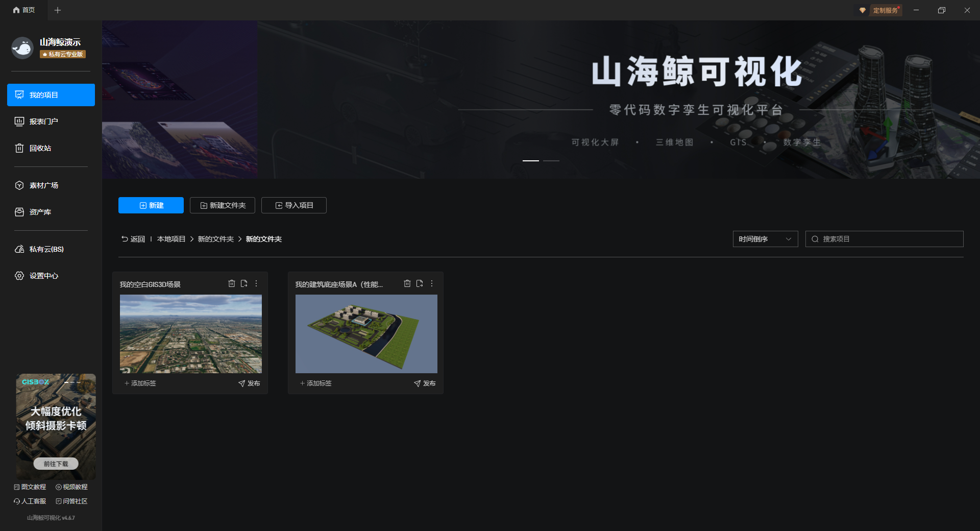Viewport: 980px width, 531px height.
Task: Open the 回收站 recycle bin
Action: tap(51, 148)
